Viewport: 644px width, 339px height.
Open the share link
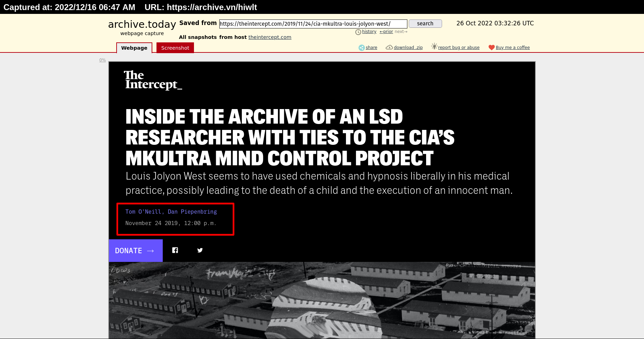[x=371, y=48]
